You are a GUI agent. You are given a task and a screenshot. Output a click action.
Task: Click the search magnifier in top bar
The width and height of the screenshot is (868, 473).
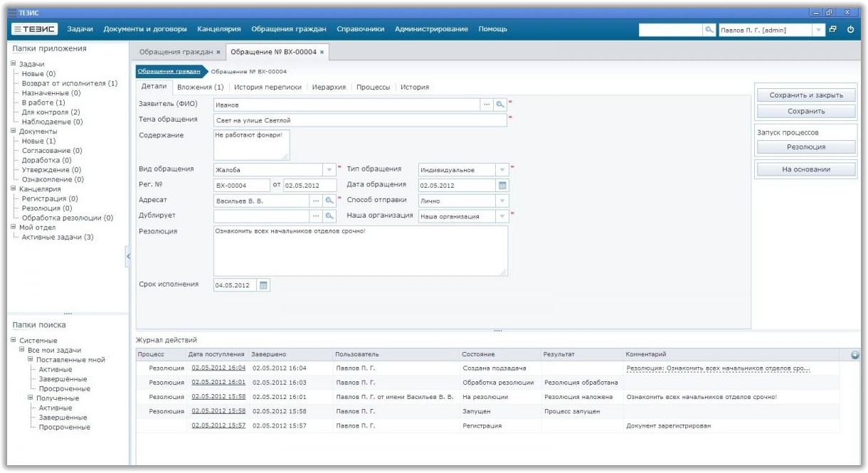click(x=709, y=30)
